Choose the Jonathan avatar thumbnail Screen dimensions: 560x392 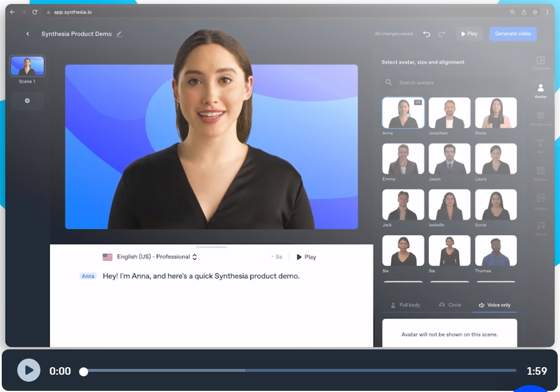(449, 113)
